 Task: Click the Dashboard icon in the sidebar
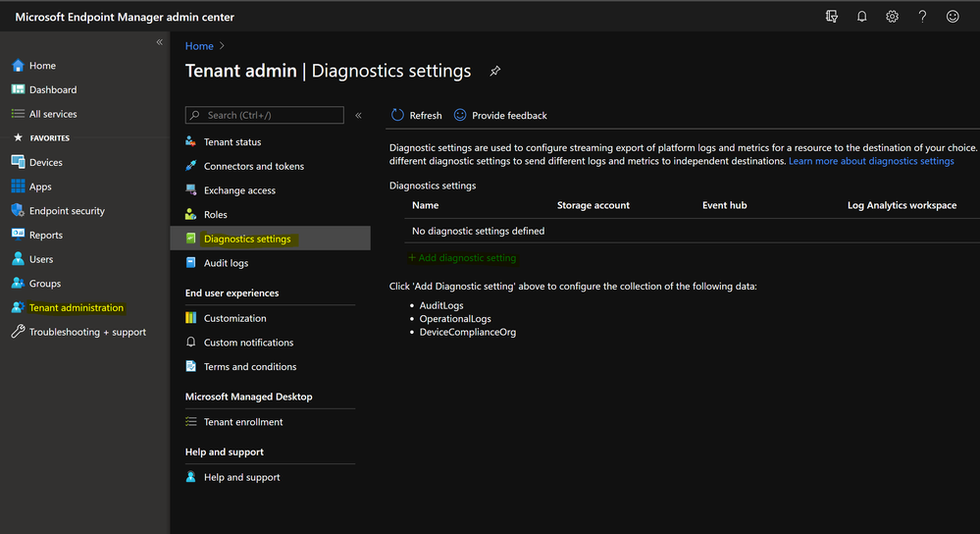pos(18,89)
